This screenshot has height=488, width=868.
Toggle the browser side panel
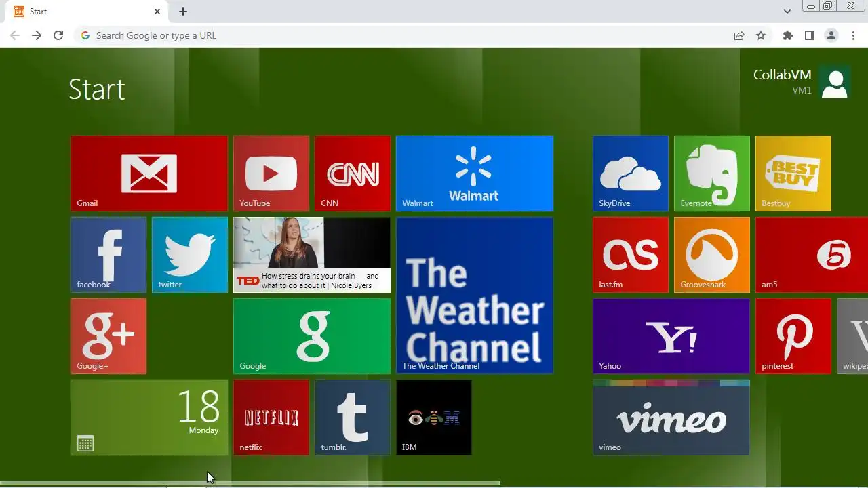click(x=810, y=35)
